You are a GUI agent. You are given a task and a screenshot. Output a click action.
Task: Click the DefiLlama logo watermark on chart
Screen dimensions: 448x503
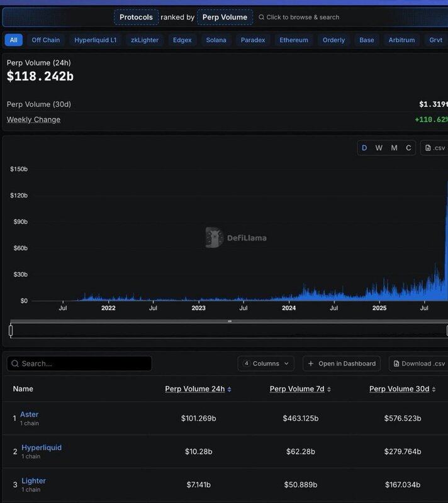215,238
